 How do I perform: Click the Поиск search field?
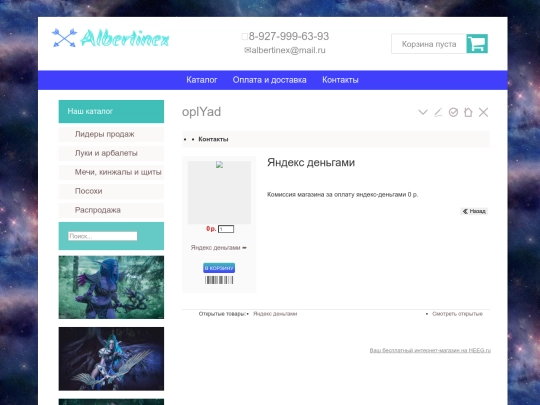pos(103,236)
